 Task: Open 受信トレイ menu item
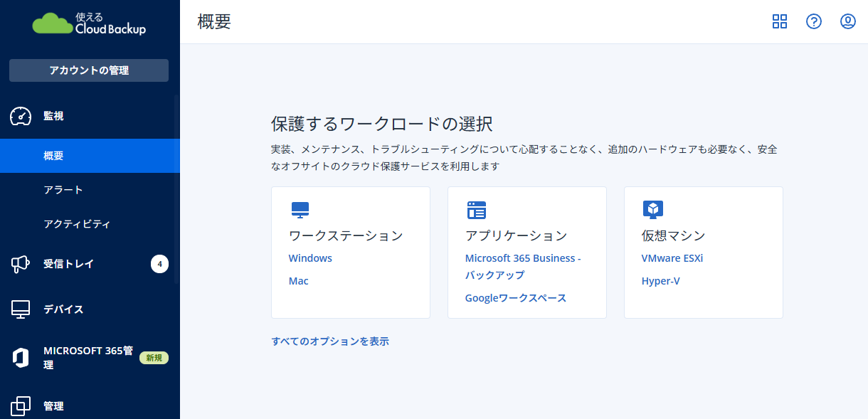point(90,264)
